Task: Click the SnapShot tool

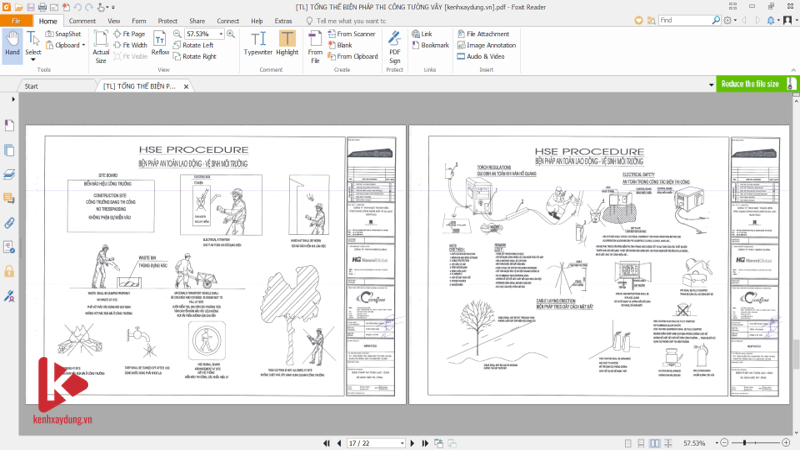Action: [64, 33]
